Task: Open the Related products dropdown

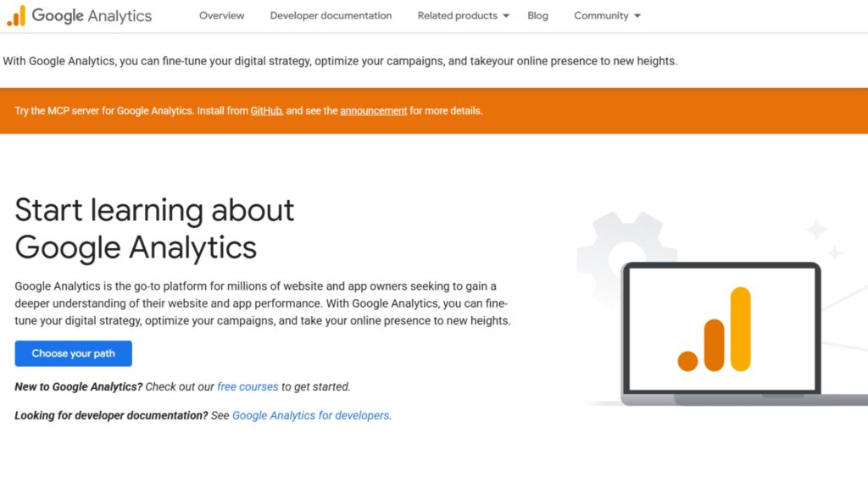Action: 457,14
